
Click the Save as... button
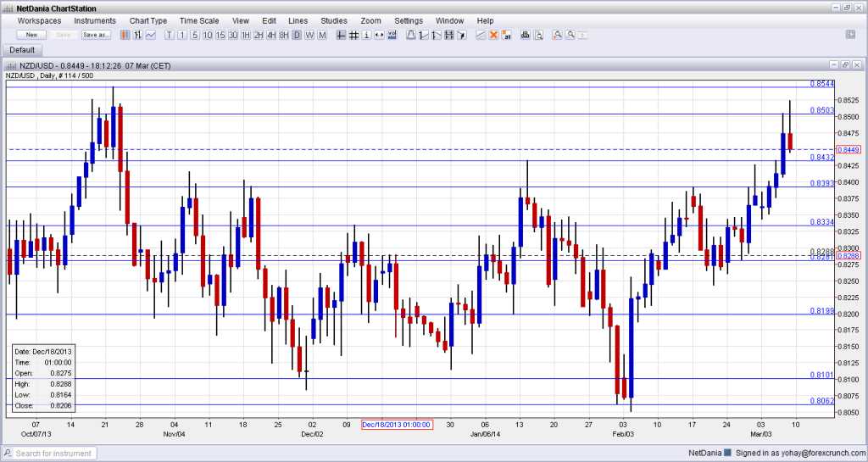[96, 35]
